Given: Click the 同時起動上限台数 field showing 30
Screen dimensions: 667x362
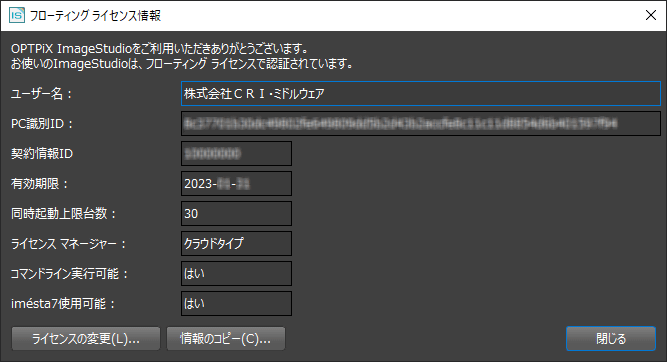Looking at the screenshot, I should click(237, 214).
